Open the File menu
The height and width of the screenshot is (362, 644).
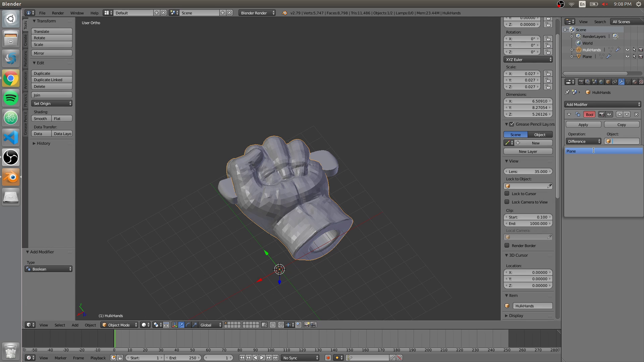point(42,13)
